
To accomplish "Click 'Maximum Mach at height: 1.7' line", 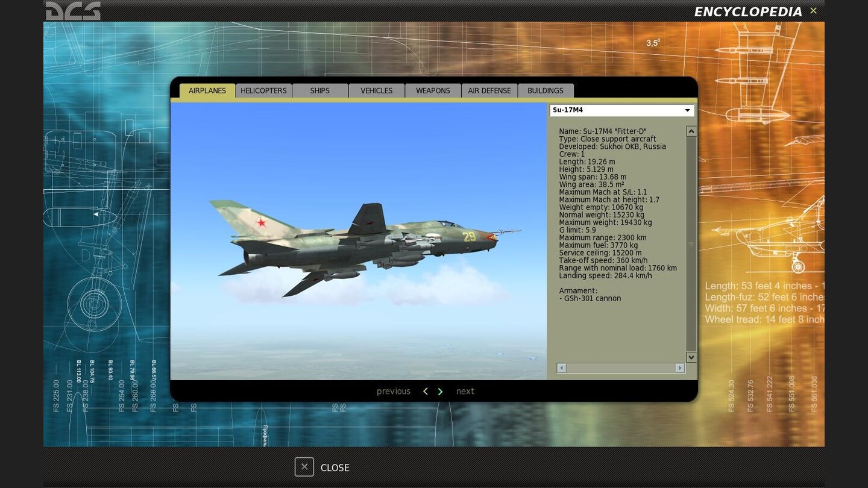I will pos(609,200).
